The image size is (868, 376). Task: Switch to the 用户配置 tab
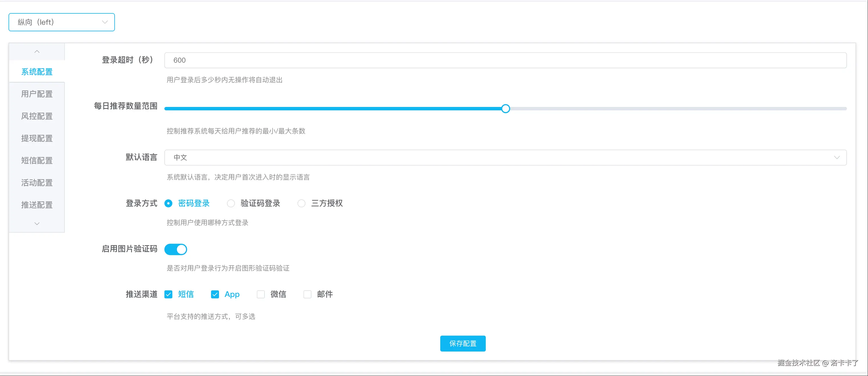pyautogui.click(x=37, y=94)
